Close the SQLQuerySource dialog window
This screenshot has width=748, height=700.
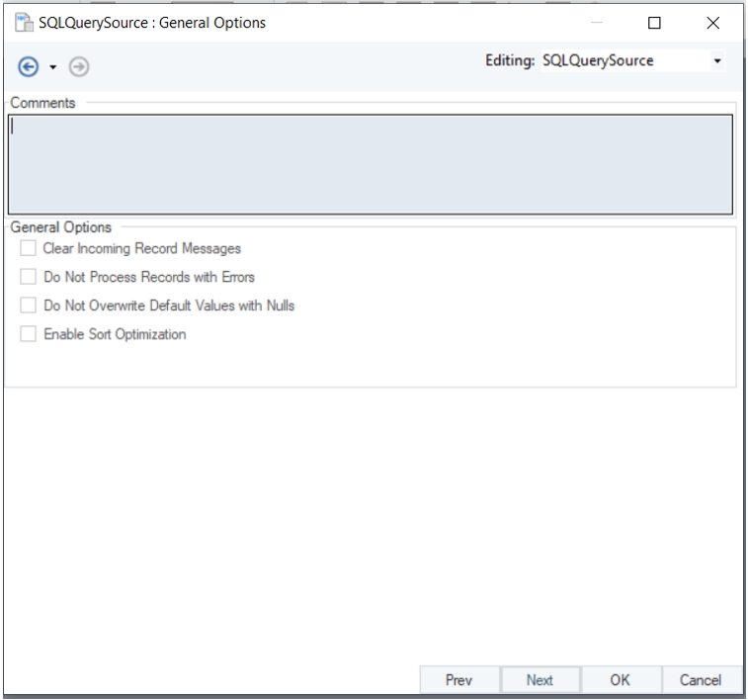[x=713, y=23]
